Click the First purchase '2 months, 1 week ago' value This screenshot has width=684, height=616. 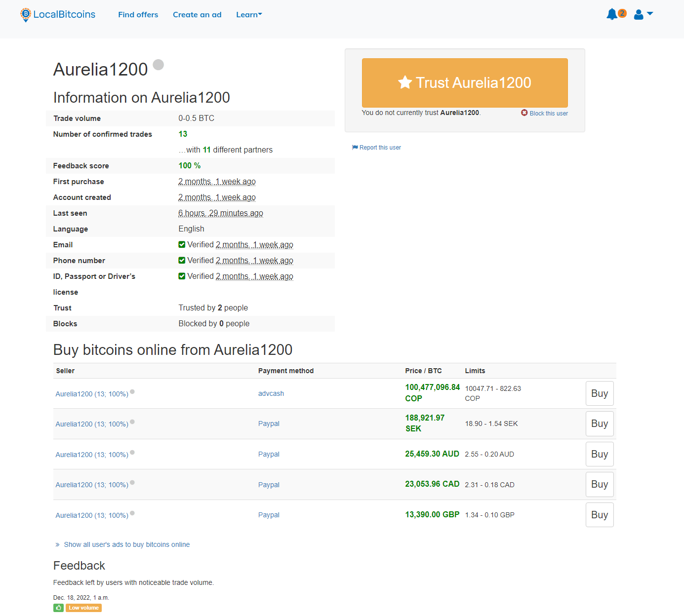coord(217,182)
